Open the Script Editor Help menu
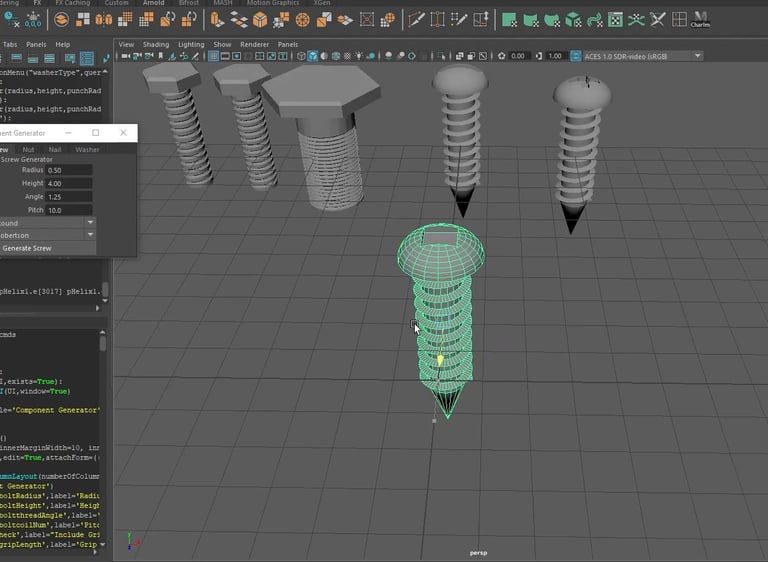Screen dimensions: 768x562 click(x=63, y=44)
